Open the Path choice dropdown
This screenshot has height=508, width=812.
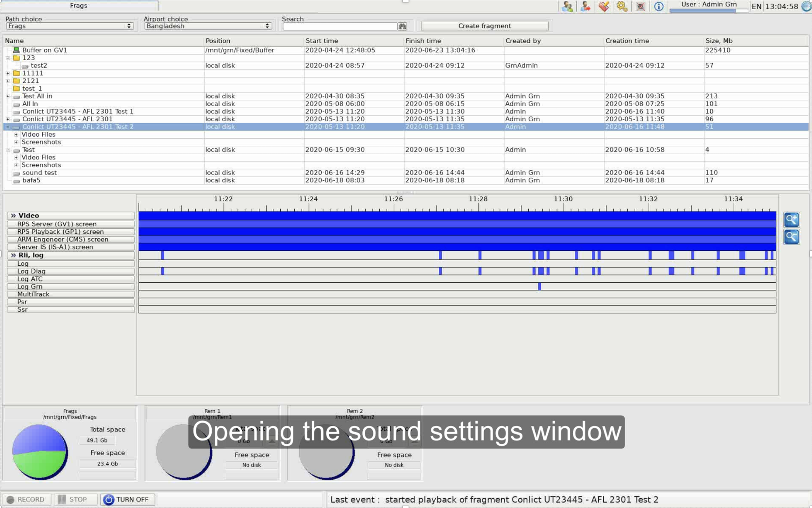tap(69, 26)
